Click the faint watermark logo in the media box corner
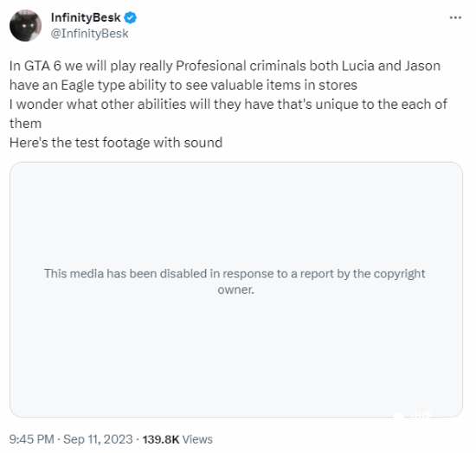The image size is (476, 453). [x=414, y=414]
